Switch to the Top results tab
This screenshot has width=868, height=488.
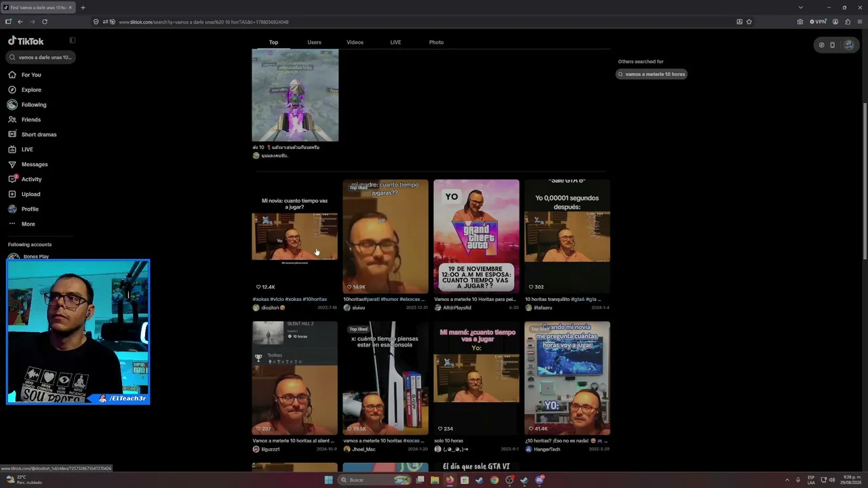273,42
